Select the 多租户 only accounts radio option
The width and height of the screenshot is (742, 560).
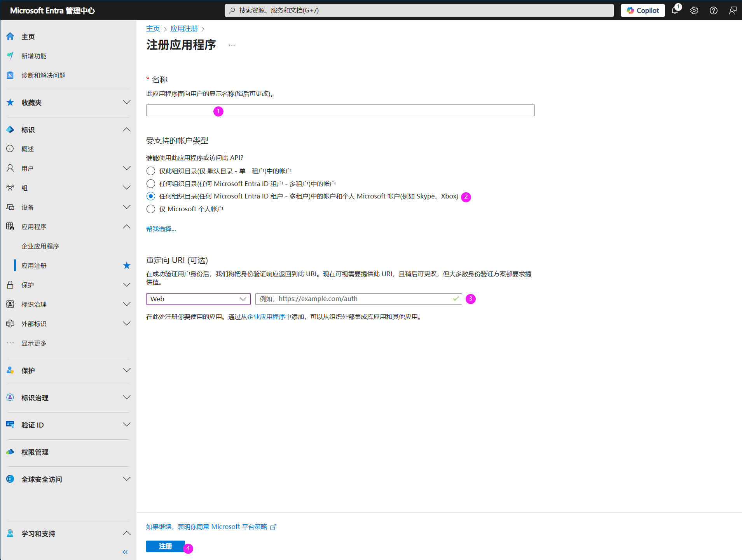coord(151,184)
